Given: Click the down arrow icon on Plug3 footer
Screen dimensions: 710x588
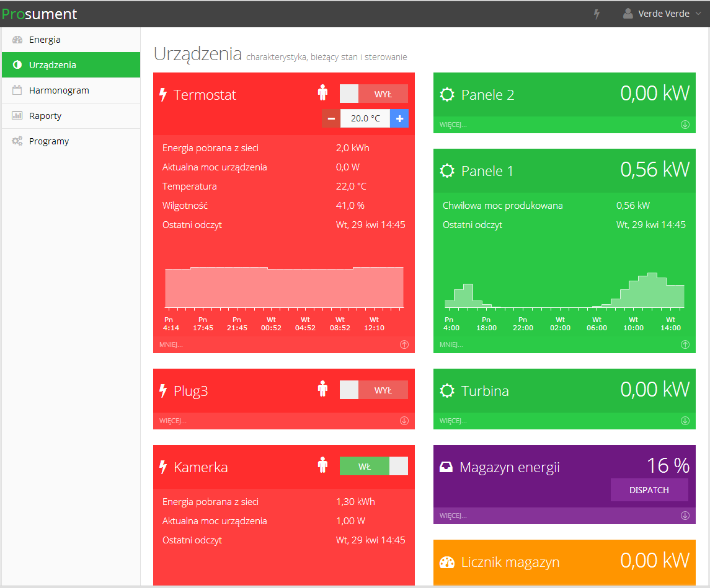Looking at the screenshot, I should [404, 421].
